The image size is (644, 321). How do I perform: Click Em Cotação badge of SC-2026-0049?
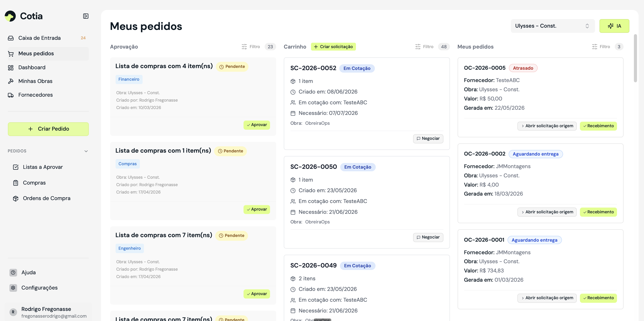(x=358, y=266)
